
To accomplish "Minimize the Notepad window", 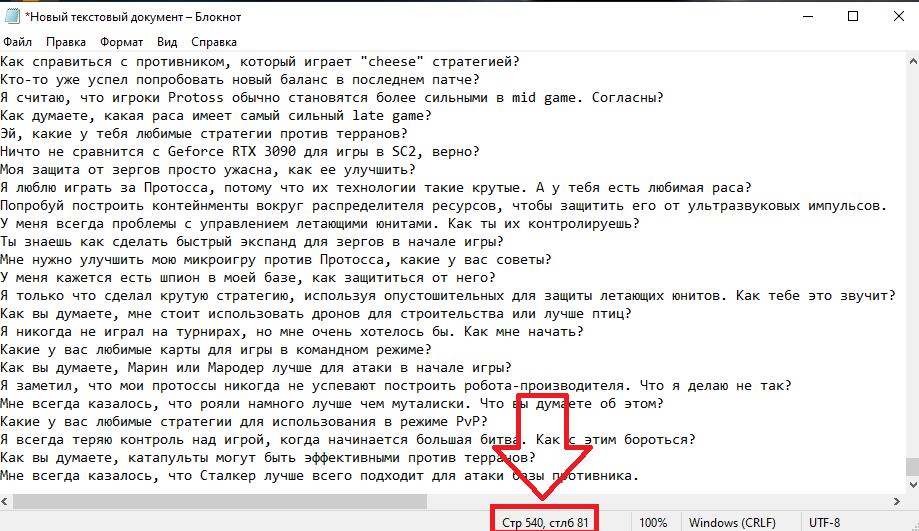I will (x=808, y=16).
